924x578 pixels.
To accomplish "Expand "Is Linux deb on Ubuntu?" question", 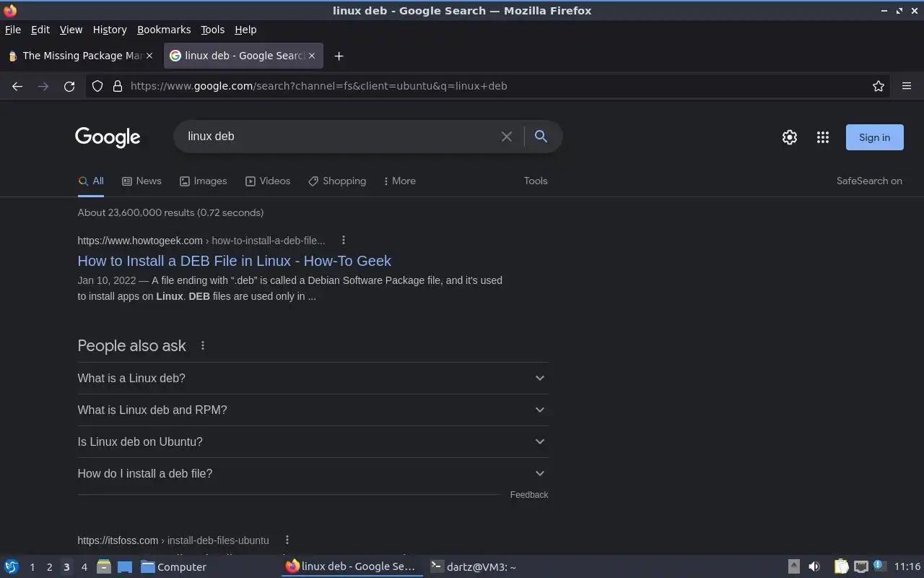I will tap(313, 441).
